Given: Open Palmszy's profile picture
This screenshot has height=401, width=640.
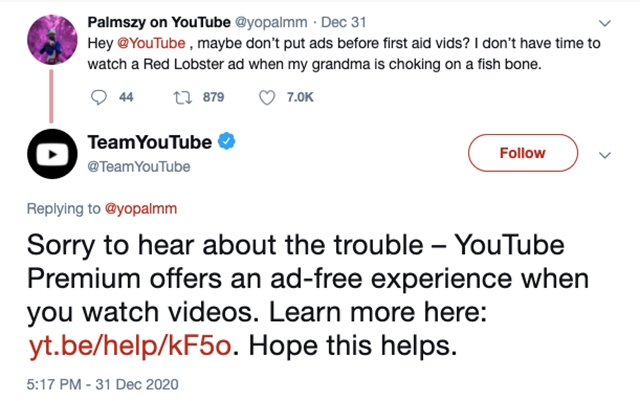Looking at the screenshot, I should click(49, 33).
